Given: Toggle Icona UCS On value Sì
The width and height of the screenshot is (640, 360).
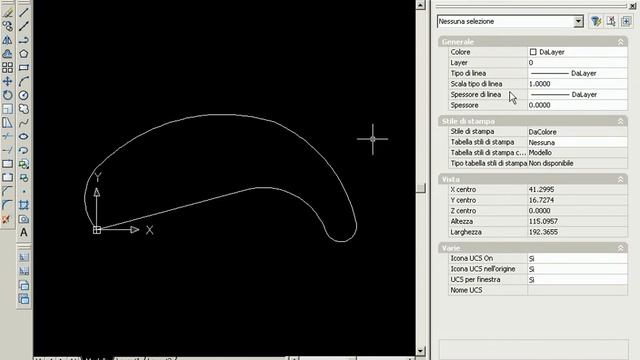Looking at the screenshot, I should (x=578, y=259).
